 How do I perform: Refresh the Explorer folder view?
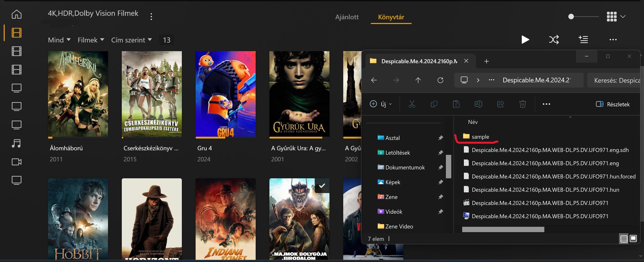click(440, 80)
